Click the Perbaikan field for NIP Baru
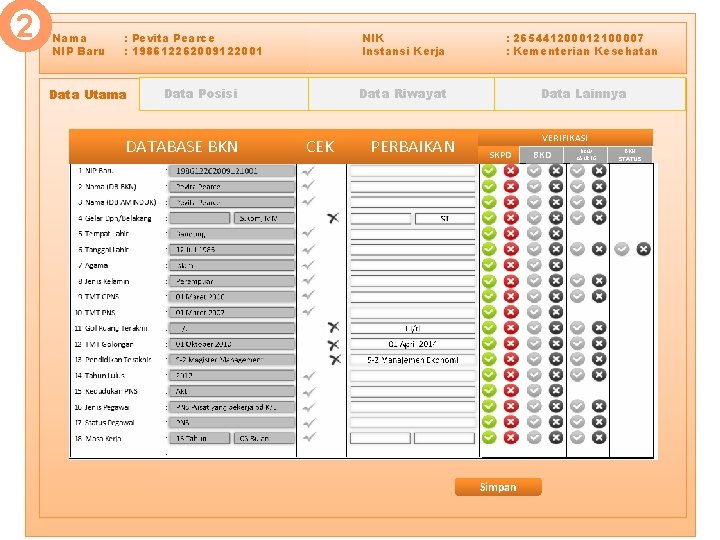 coord(412,171)
